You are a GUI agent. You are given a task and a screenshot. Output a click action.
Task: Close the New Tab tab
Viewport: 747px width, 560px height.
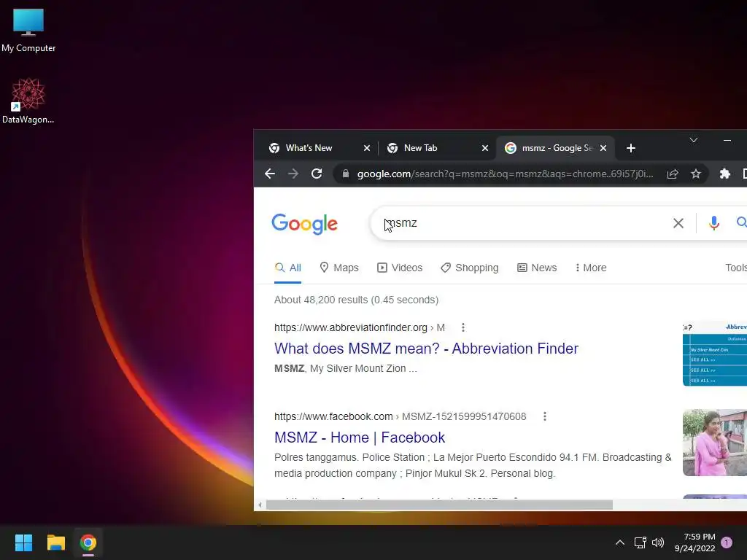(x=485, y=148)
